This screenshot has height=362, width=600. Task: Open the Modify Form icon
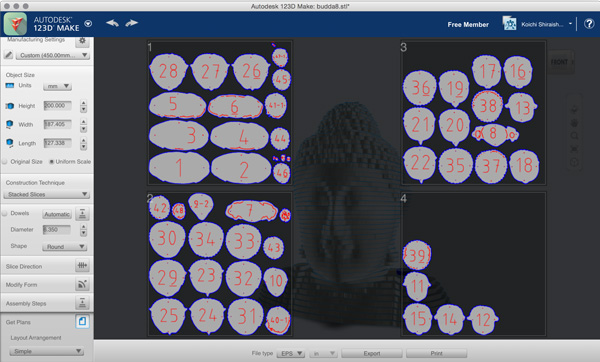click(82, 284)
